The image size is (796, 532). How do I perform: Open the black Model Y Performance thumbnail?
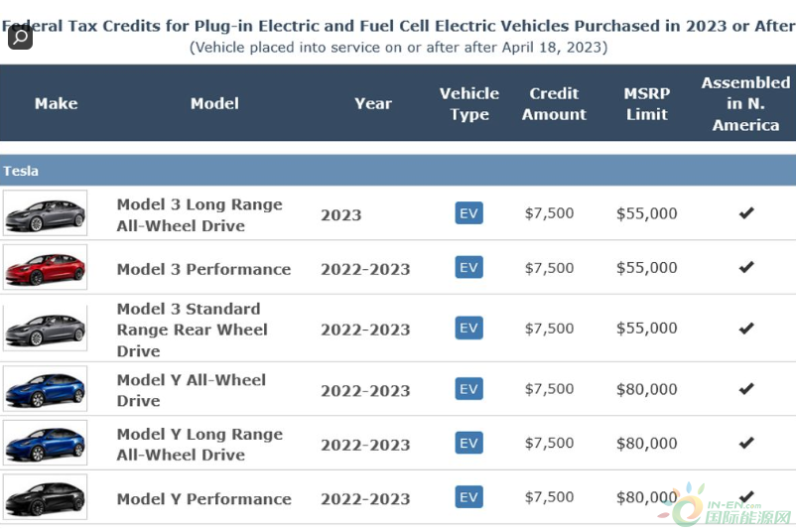tap(45, 496)
